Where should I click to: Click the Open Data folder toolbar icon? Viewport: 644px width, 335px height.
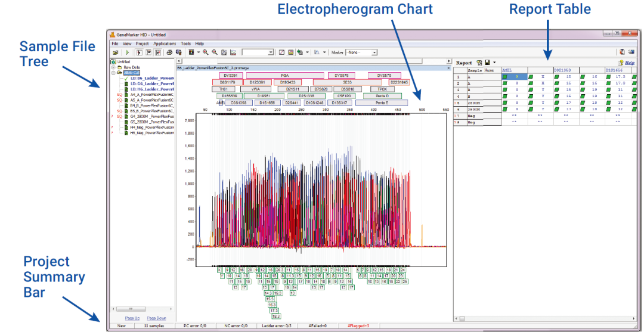pos(116,52)
